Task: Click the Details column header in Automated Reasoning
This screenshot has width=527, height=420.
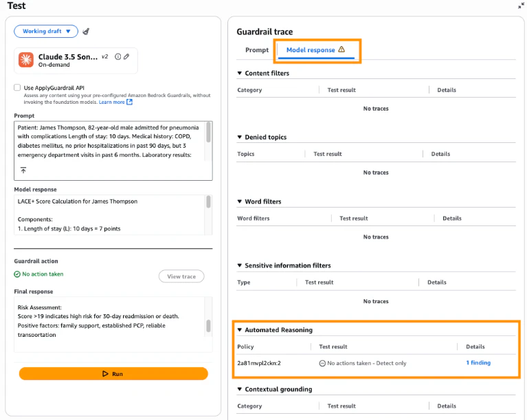Action: click(x=475, y=346)
